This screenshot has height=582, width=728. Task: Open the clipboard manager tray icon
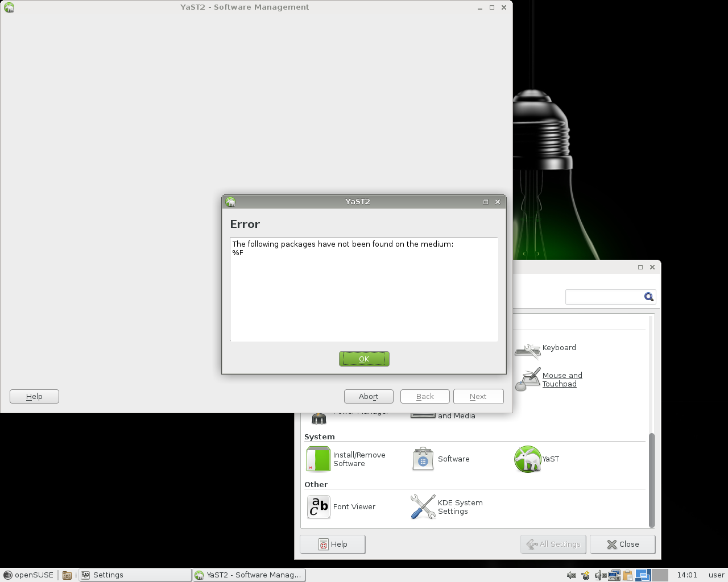click(628, 575)
